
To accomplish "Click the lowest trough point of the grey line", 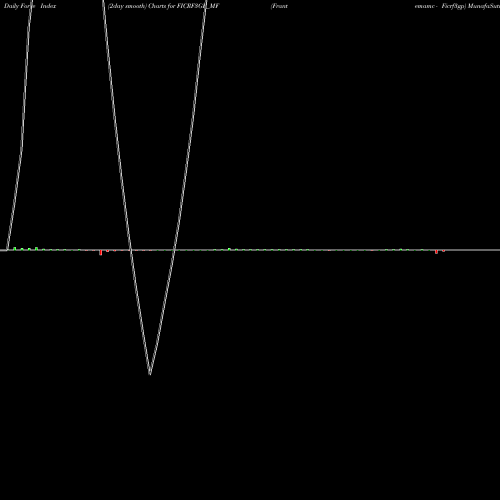I will 150,374.
